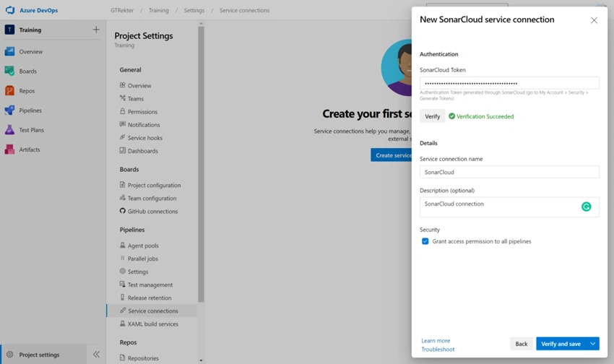Open the Verify and save dropdown arrow

[x=593, y=344]
